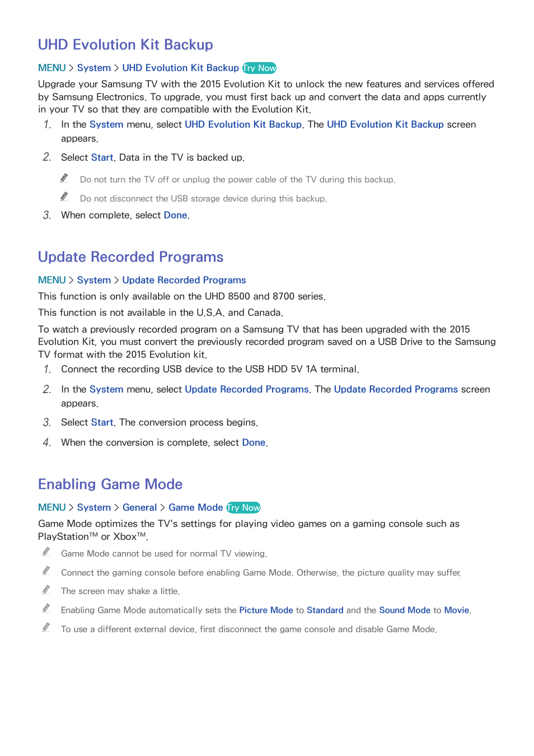Screen dimensions: 534x756
Task: Click Movie link in Game Mode note
Action: [x=457, y=610]
